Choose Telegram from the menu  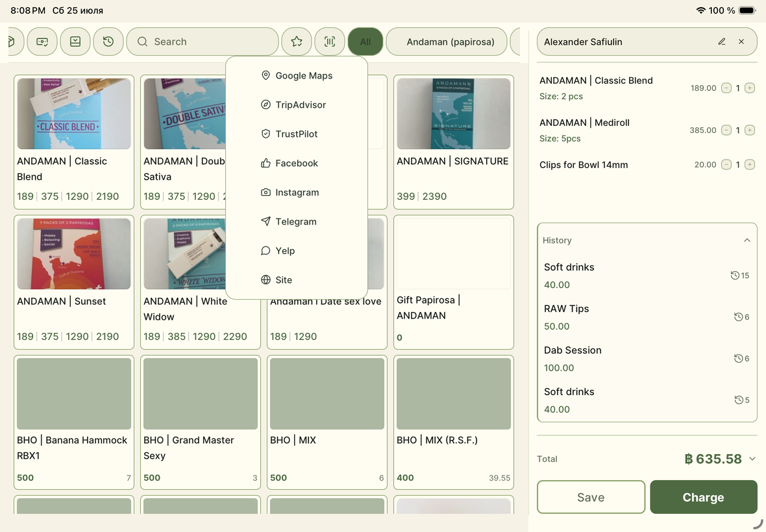297,222
